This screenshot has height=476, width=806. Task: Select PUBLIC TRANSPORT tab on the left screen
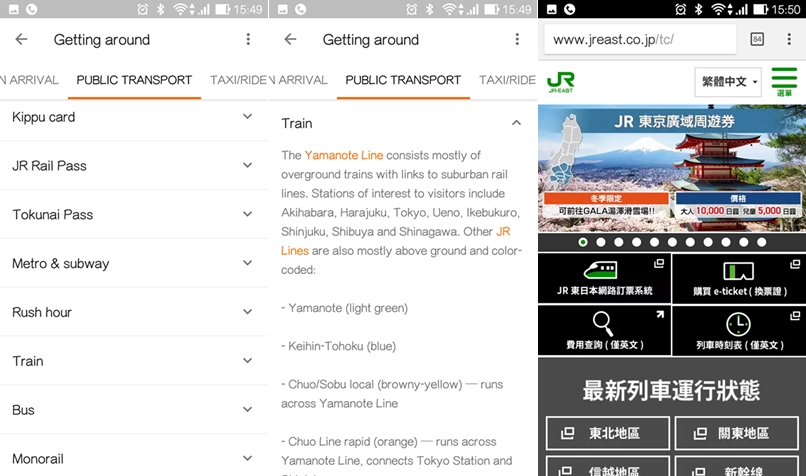click(x=134, y=80)
